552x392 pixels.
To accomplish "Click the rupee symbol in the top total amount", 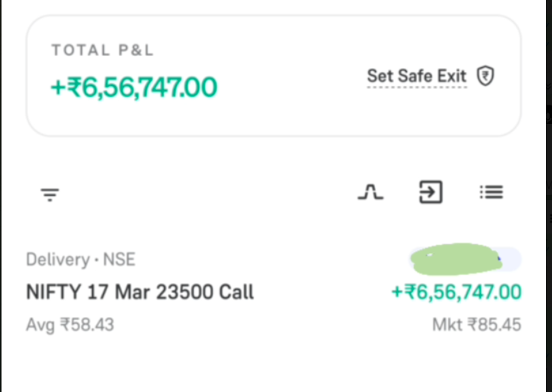I will tap(75, 88).
